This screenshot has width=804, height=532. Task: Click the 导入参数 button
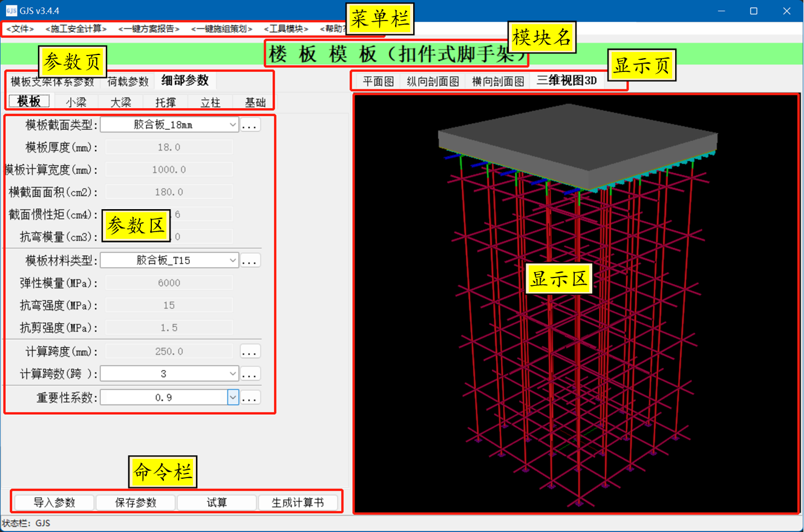pyautogui.click(x=54, y=502)
